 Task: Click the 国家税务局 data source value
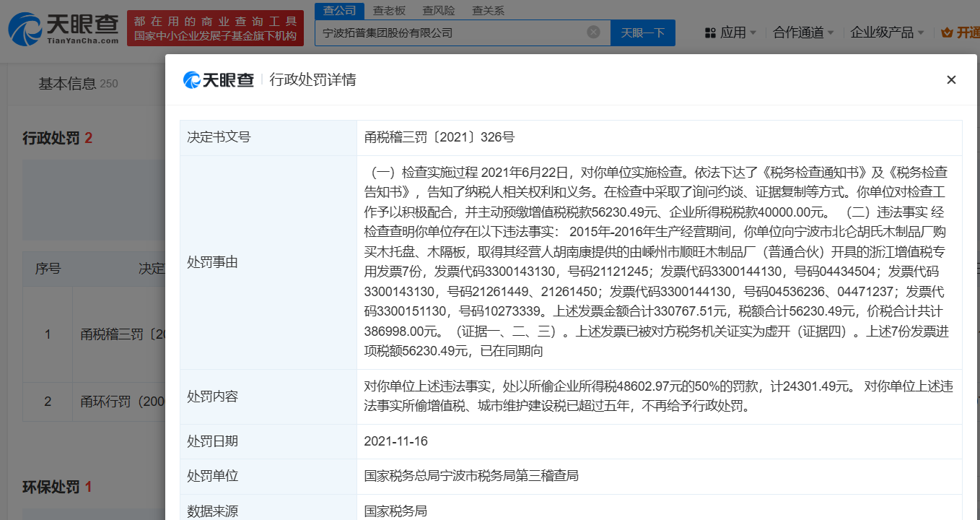click(x=395, y=511)
